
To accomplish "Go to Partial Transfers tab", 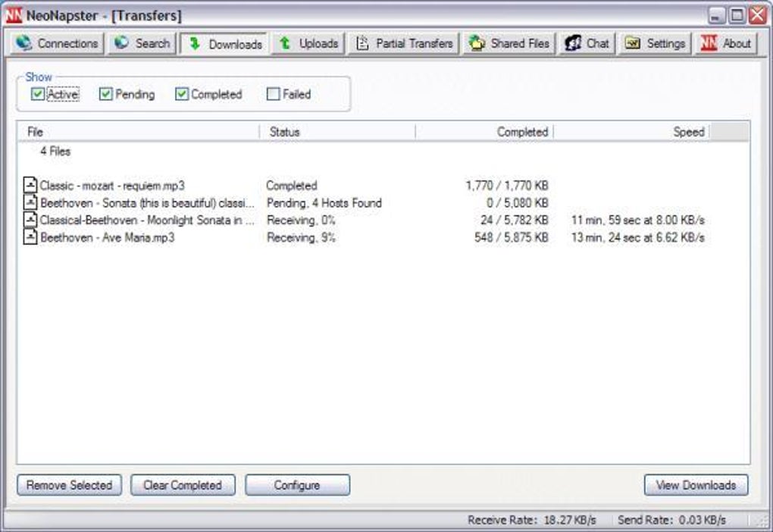I will pos(404,43).
